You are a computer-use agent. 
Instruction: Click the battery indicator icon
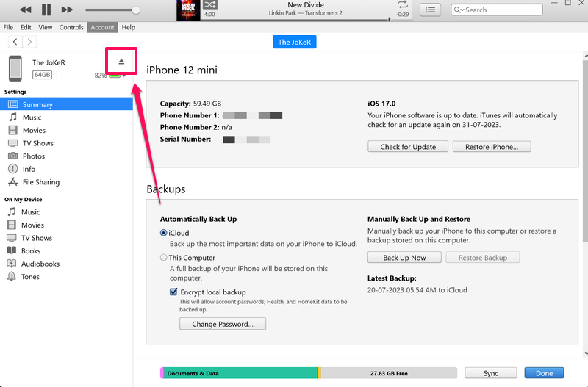115,76
